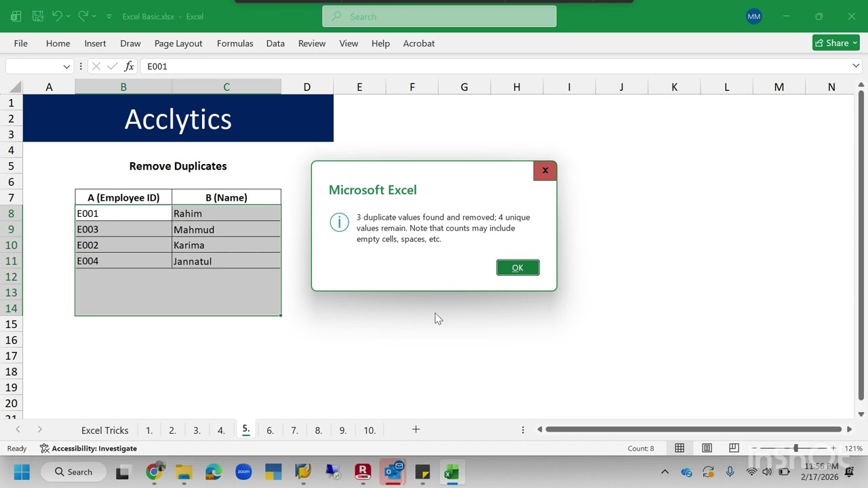Switch to Page Layout view icon

tap(707, 449)
